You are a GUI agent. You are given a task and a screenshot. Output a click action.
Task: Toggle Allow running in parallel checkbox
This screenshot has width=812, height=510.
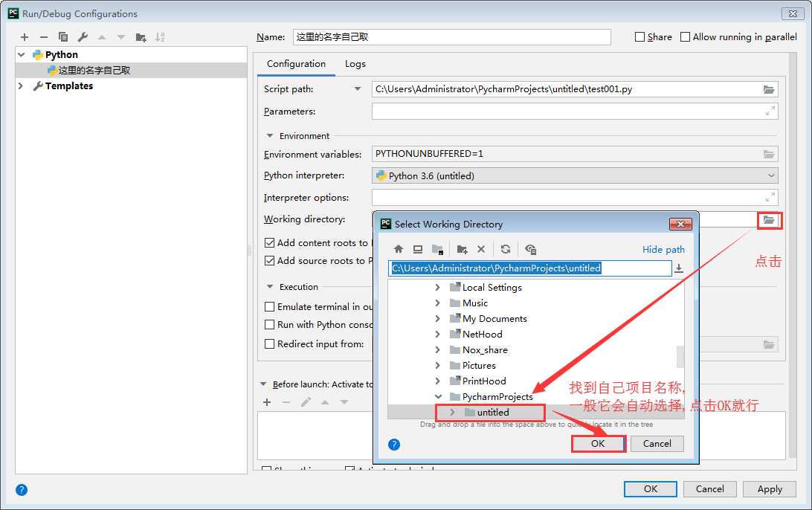click(685, 36)
